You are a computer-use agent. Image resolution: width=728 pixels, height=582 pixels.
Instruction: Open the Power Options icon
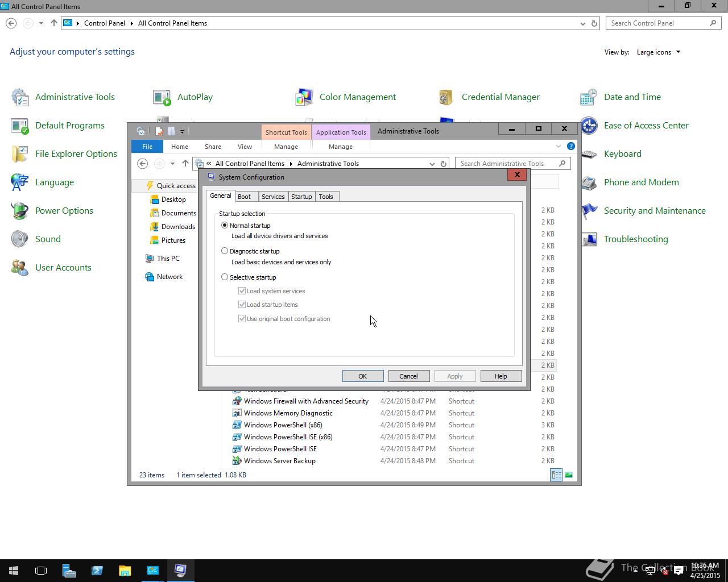(20, 211)
